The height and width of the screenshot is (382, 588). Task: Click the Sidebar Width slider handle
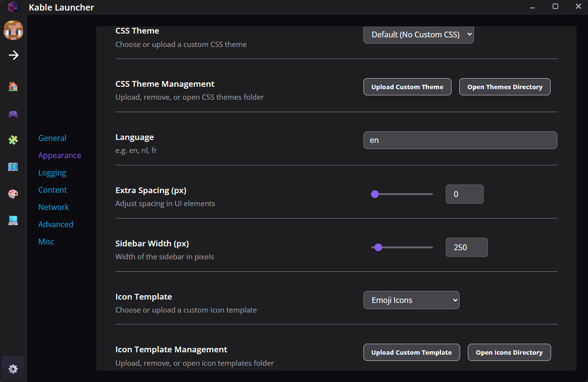coord(379,247)
